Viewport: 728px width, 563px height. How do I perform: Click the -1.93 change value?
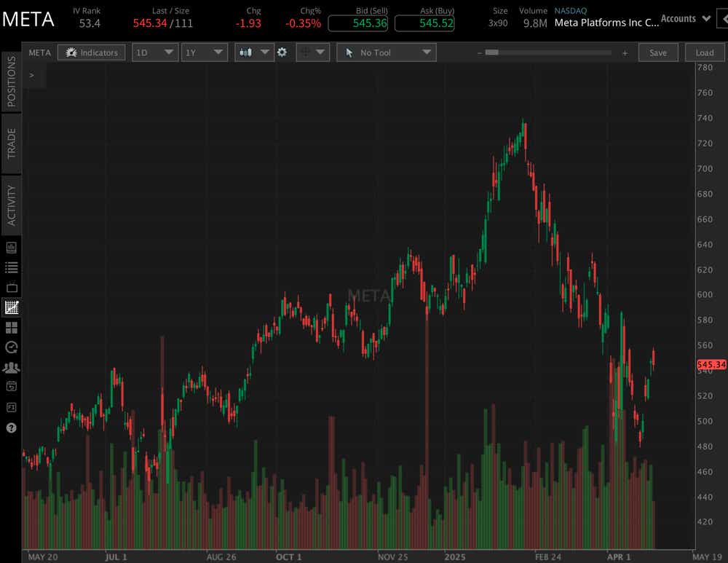pyautogui.click(x=248, y=23)
